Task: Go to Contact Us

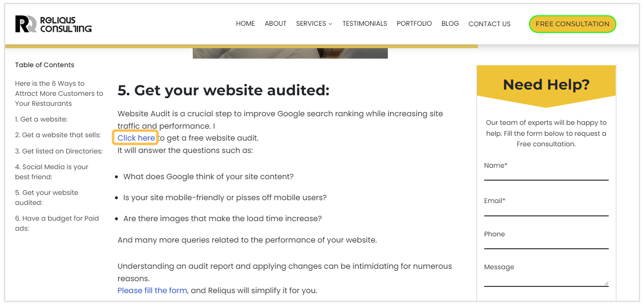Action: [x=489, y=24]
